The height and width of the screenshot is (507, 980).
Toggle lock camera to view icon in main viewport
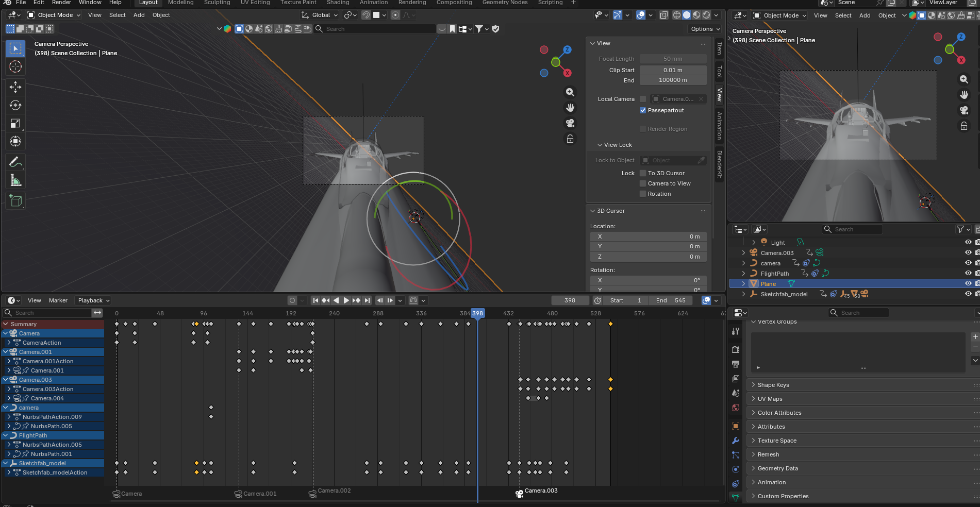570,139
